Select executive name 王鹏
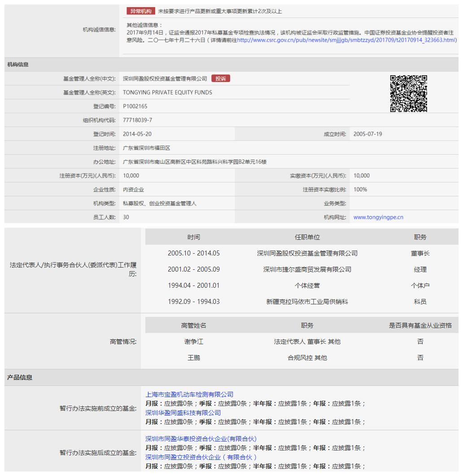Screen dimensions: 463x476 (x=193, y=358)
